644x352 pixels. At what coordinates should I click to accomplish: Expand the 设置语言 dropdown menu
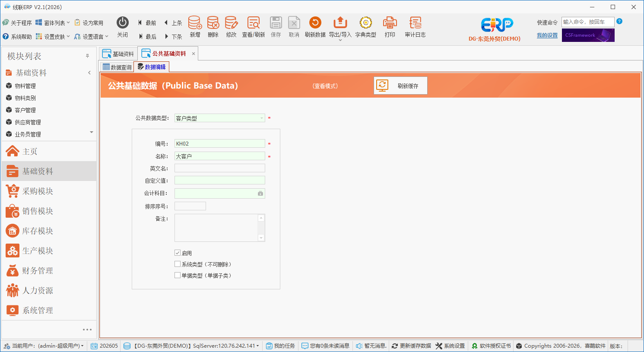click(91, 37)
